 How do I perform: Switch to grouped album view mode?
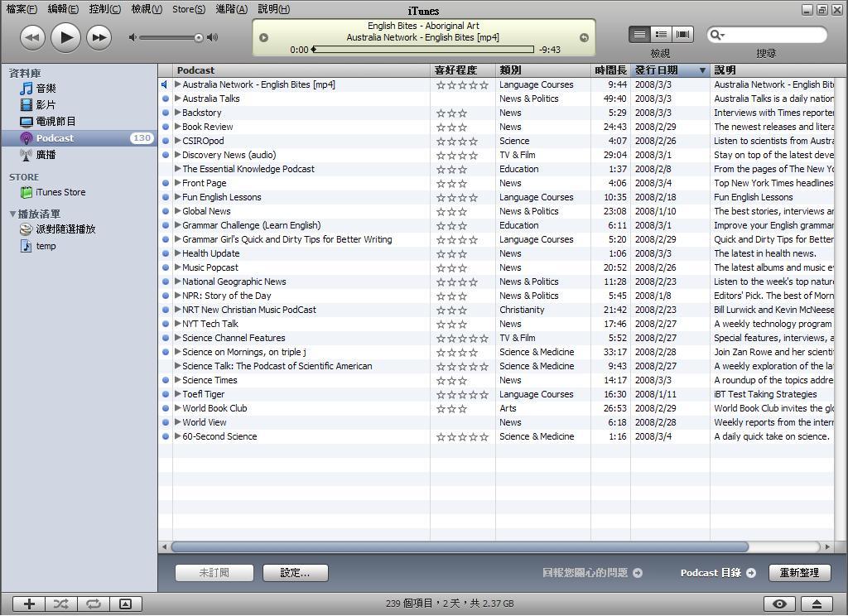pos(661,35)
